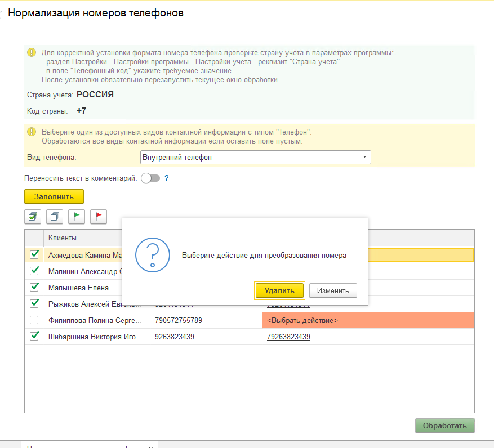The height and width of the screenshot is (448, 494).
Task: Click the check all rows icon
Action: pos(33,216)
